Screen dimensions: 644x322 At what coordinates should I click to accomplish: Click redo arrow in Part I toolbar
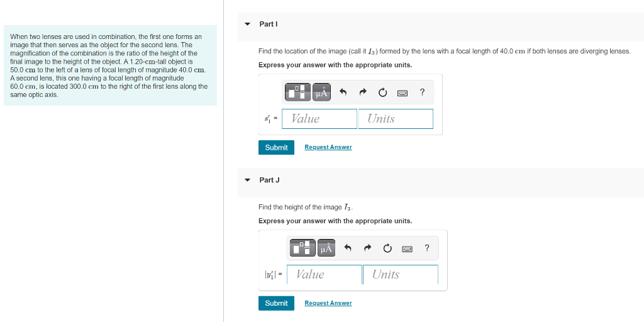(x=363, y=93)
